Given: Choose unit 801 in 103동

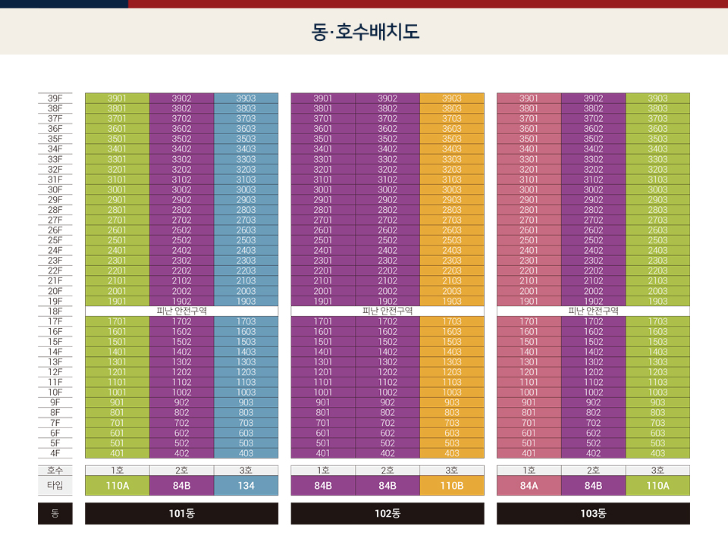Looking at the screenshot, I should click(529, 412).
